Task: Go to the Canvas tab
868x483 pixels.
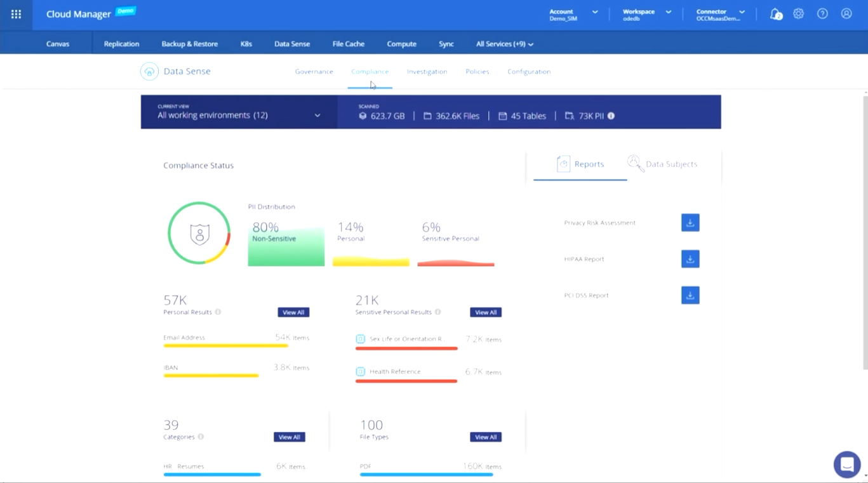Action: click(x=58, y=44)
